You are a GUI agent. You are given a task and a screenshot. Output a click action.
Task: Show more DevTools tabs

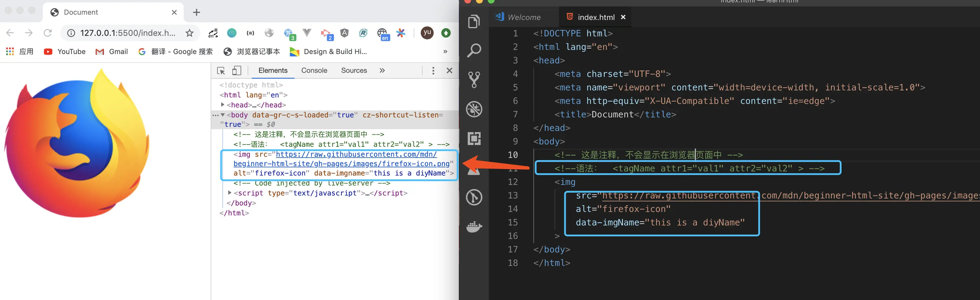point(382,70)
